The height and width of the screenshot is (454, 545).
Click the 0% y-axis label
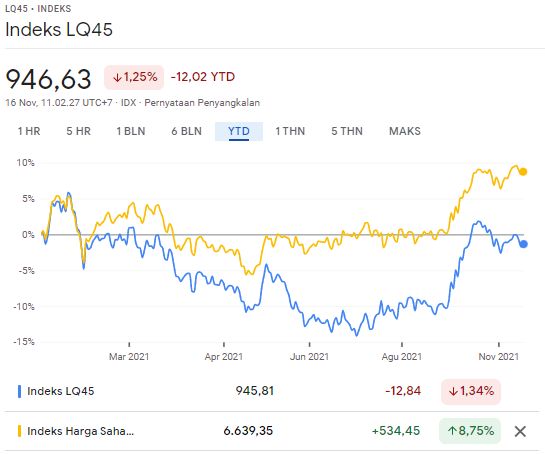28,235
